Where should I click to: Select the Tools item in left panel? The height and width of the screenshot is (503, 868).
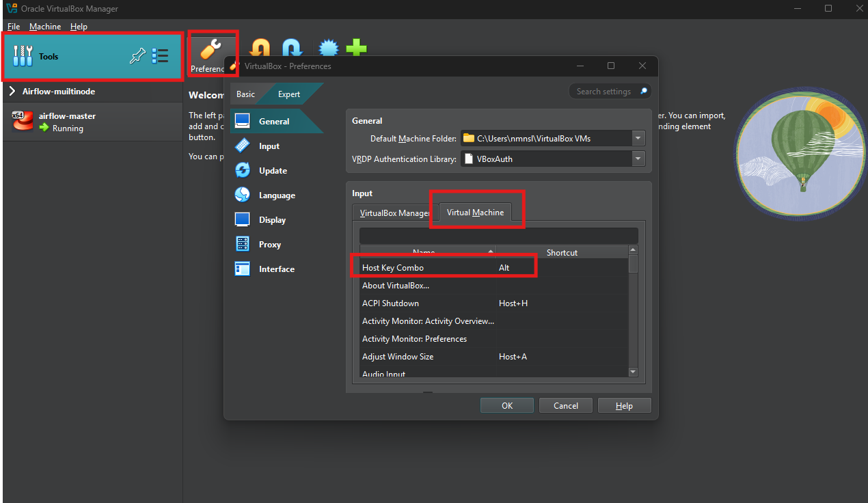pyautogui.click(x=93, y=56)
